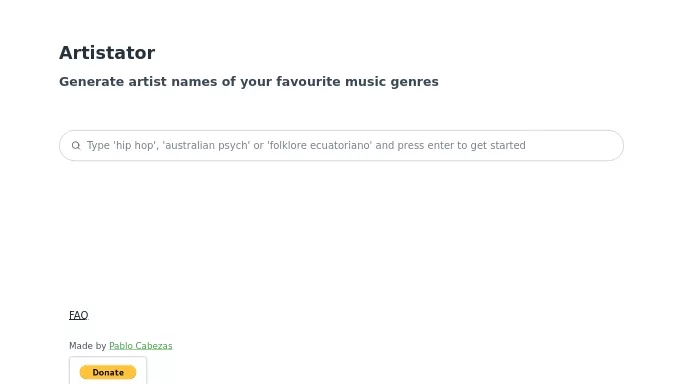The width and height of the screenshot is (683, 384).
Task: Open the FAQ link
Action: (78, 315)
